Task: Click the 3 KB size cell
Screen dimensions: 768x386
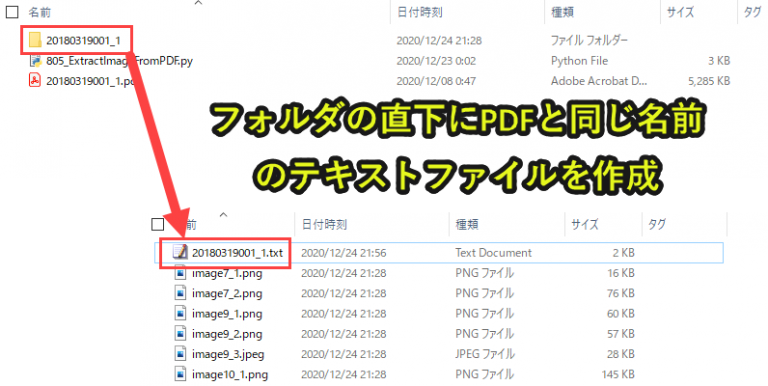Action: click(719, 61)
